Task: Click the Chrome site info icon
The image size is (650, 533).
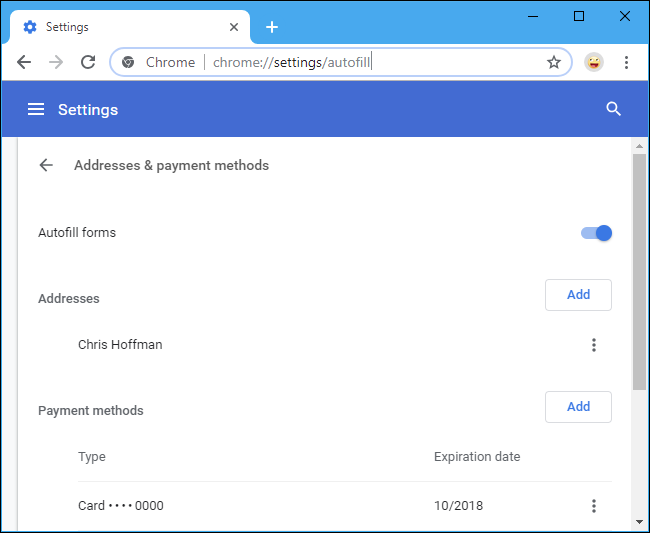Action: (128, 62)
